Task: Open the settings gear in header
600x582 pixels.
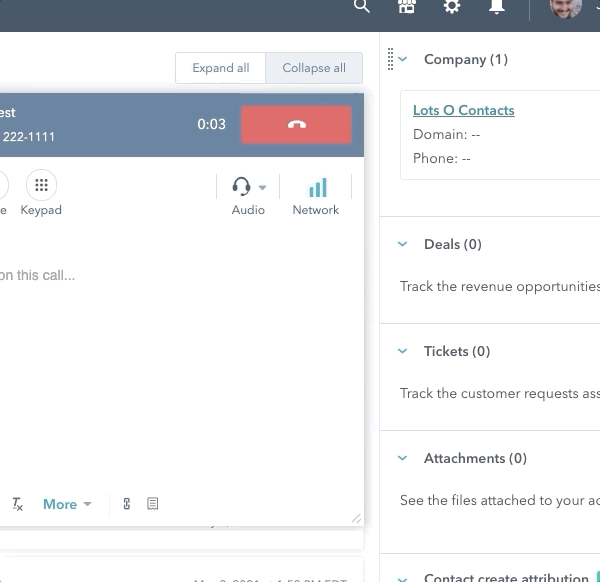Action: (452, 7)
